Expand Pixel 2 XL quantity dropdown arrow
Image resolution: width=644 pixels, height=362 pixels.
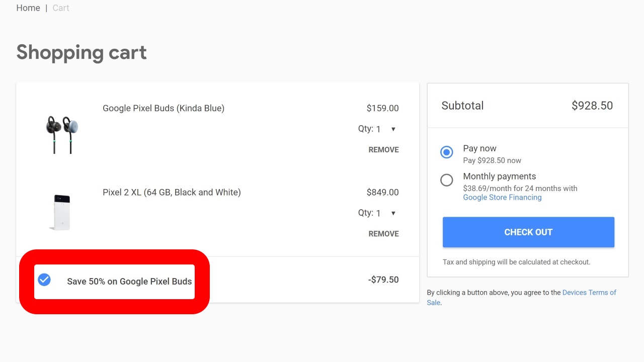[x=393, y=213]
